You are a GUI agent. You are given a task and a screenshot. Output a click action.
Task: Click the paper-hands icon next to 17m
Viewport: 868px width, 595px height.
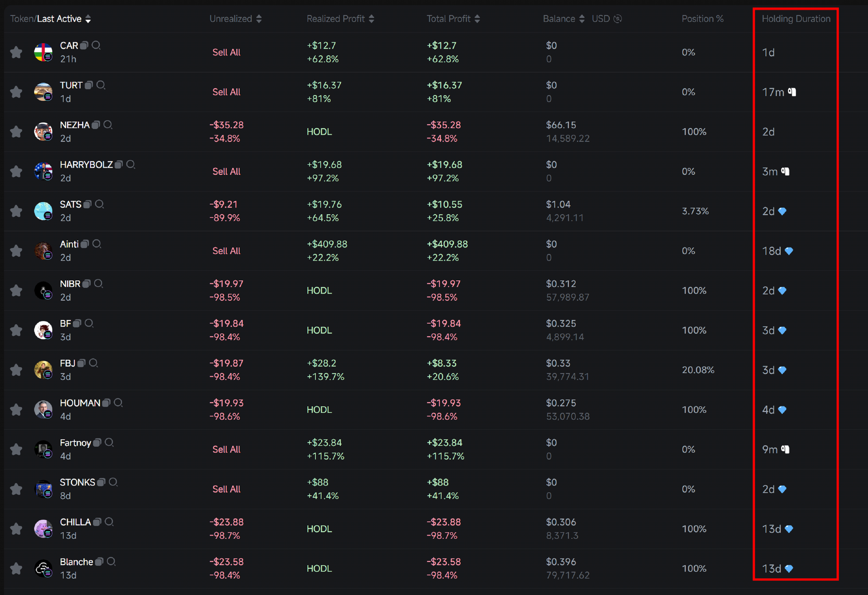(792, 92)
